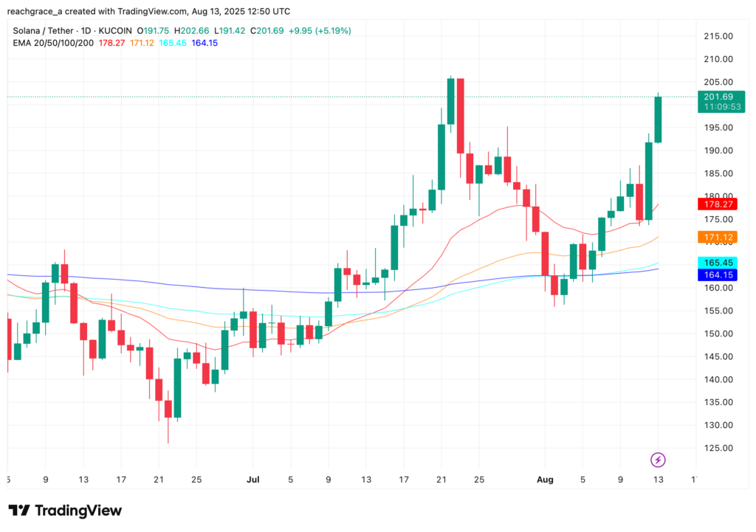Select orange 171.12 EMA label on price axis

coord(718,237)
